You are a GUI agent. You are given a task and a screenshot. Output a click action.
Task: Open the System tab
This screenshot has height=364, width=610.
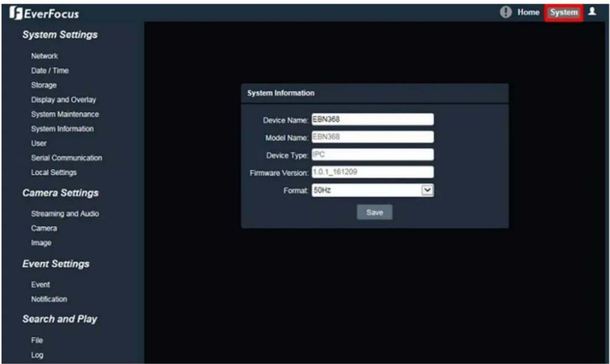564,12
